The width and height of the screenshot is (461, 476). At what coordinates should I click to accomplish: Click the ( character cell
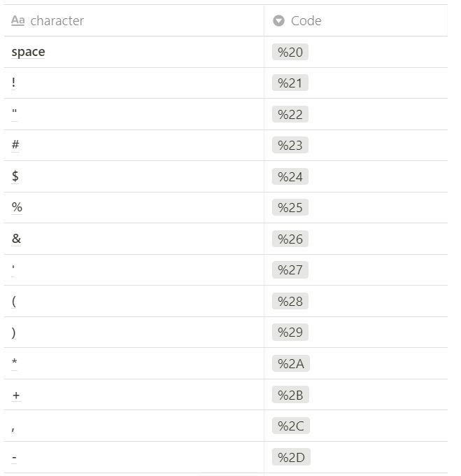point(14,301)
